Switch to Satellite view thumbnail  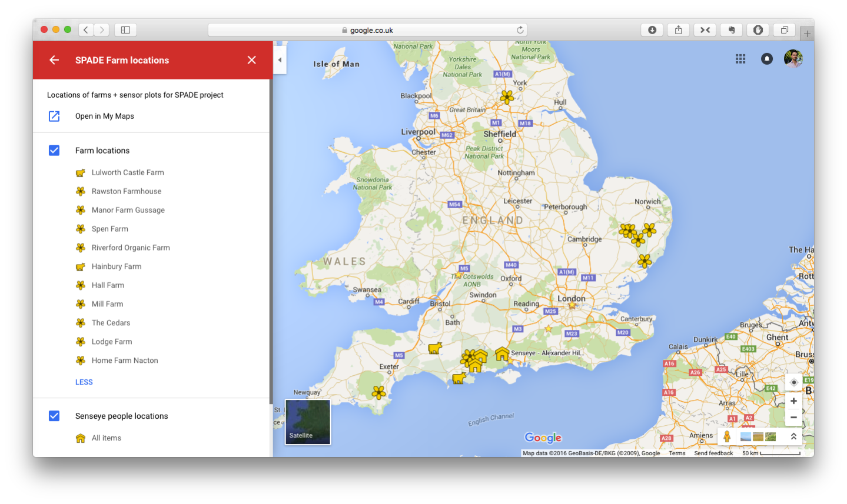pyautogui.click(x=308, y=422)
